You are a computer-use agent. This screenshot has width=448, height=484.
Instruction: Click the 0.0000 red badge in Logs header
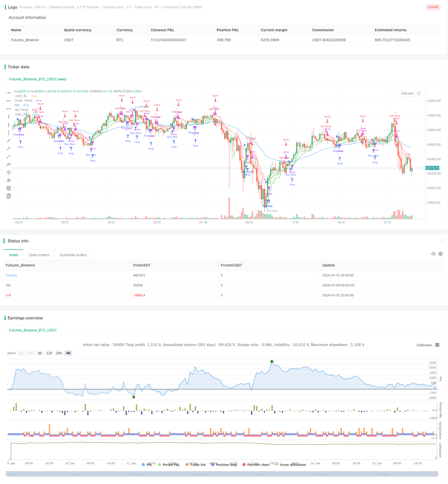tap(433, 7)
